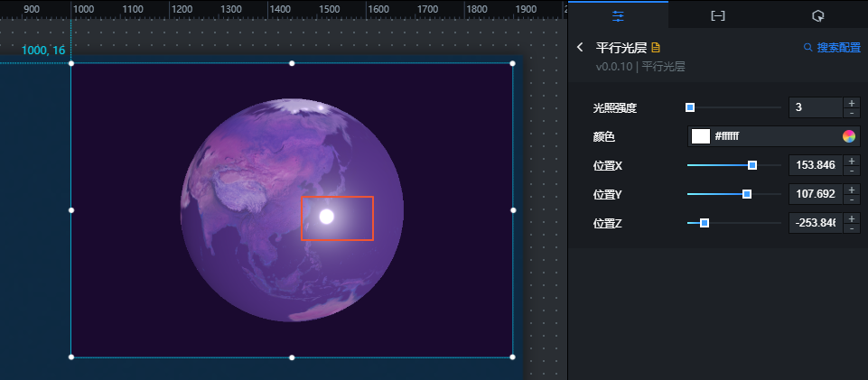This screenshot has height=380, width=868.
Task: Click the white color swatch
Action: 700,136
